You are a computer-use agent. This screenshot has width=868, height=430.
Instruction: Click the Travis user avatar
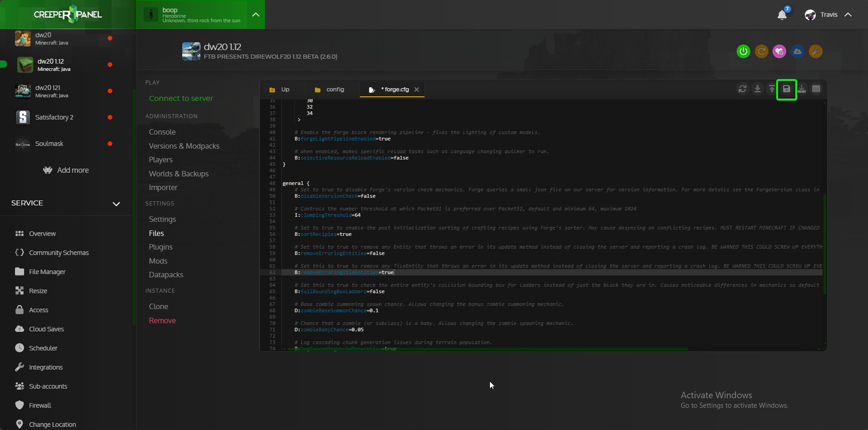810,15
